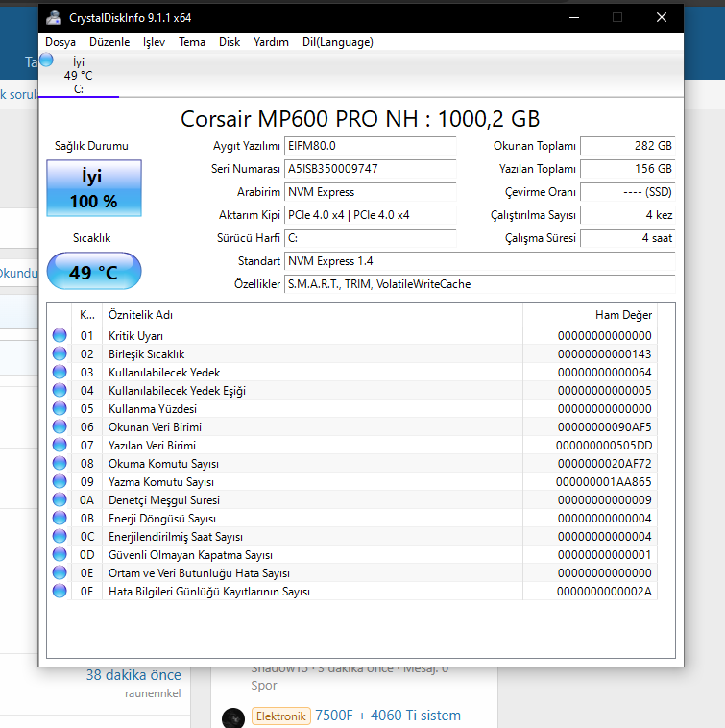The width and height of the screenshot is (725, 728).
Task: Click the status orb for Okunan Veri Birimi
Action: (60, 426)
